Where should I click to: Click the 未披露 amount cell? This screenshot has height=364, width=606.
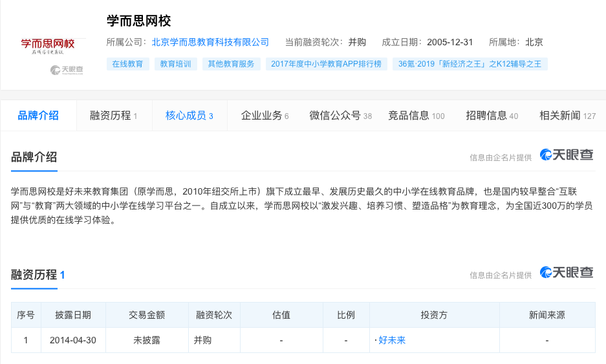[x=147, y=340]
